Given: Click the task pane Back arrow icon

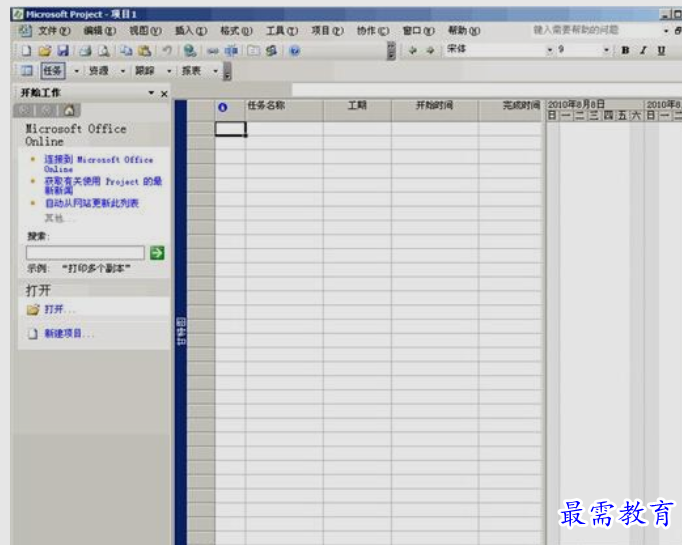Looking at the screenshot, I should click(24, 110).
